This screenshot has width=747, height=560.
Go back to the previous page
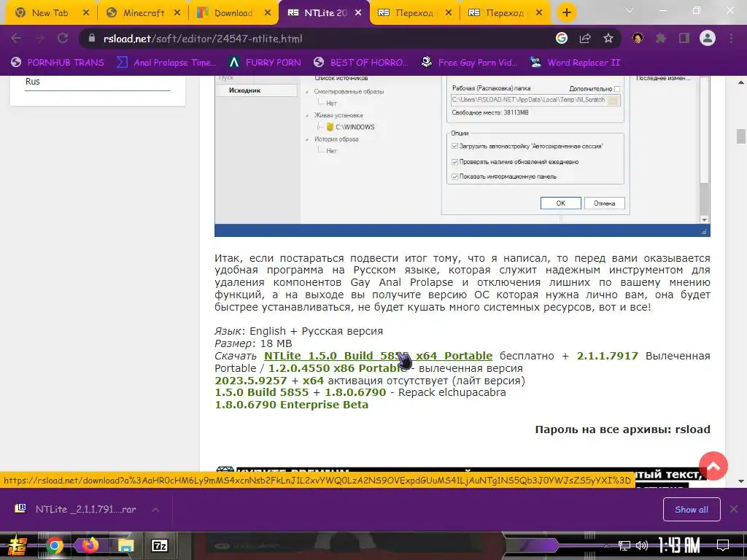pyautogui.click(x=16, y=39)
